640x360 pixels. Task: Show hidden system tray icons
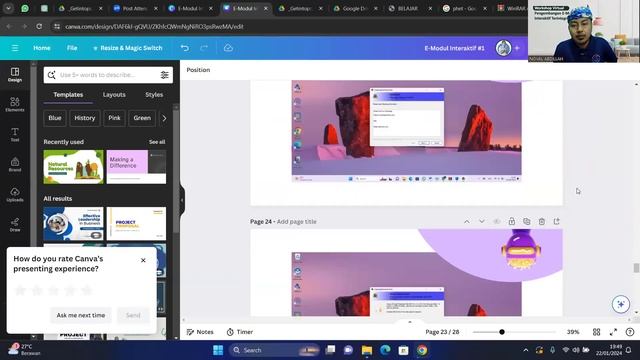pos(526,350)
